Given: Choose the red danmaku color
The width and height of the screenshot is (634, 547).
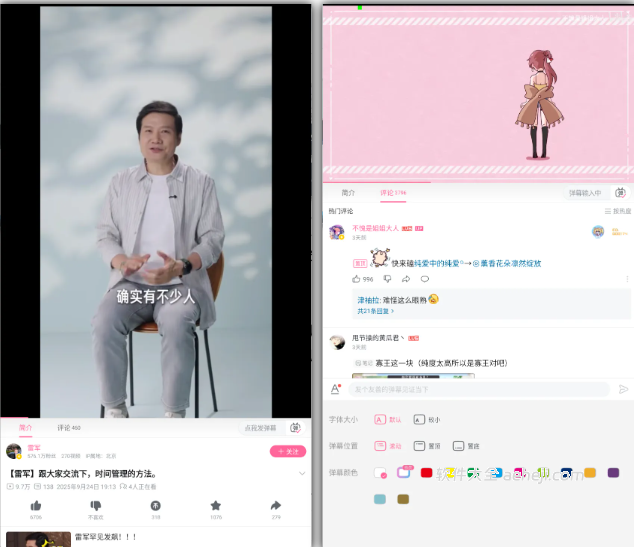Looking at the screenshot, I should pyautogui.click(x=427, y=473).
